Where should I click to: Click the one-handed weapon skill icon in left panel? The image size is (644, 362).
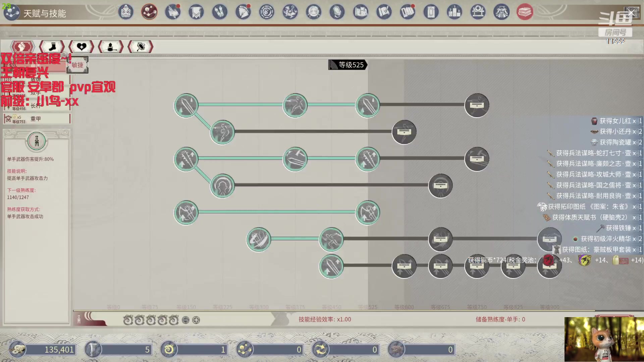(x=37, y=141)
